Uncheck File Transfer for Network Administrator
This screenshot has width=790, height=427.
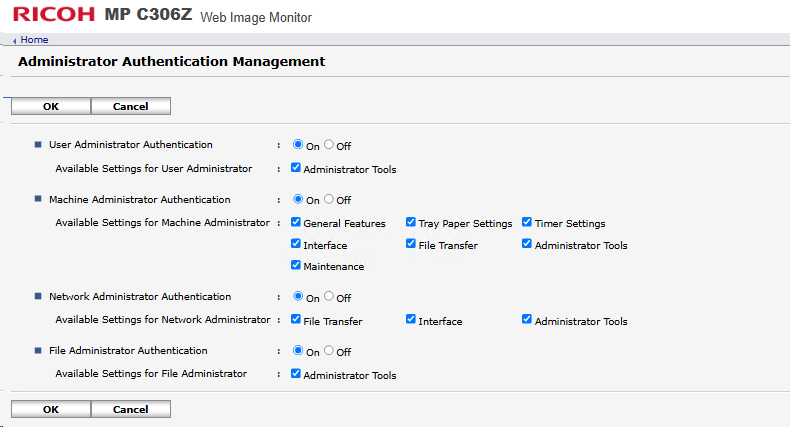[x=296, y=319]
